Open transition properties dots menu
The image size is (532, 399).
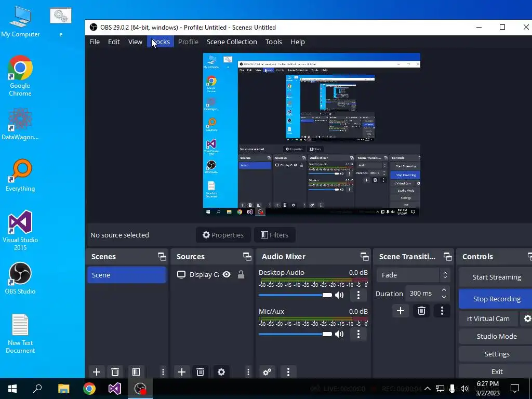click(x=442, y=311)
